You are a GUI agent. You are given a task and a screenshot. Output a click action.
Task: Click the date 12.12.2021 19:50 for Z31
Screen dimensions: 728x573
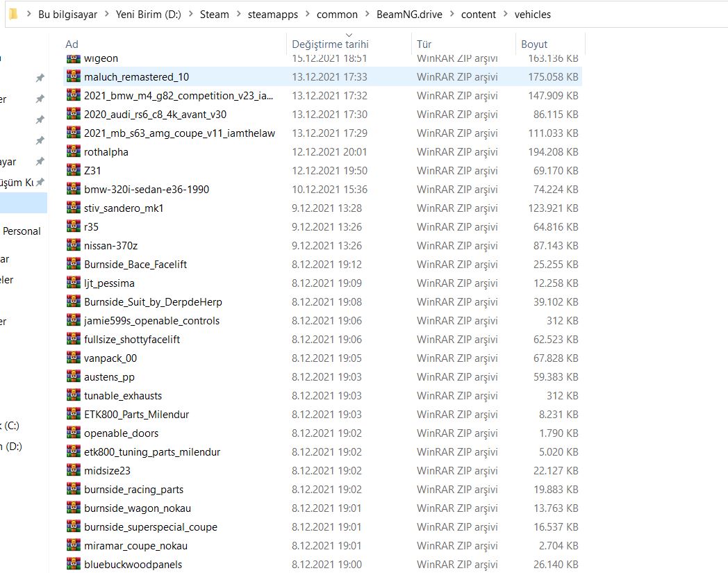click(x=329, y=170)
